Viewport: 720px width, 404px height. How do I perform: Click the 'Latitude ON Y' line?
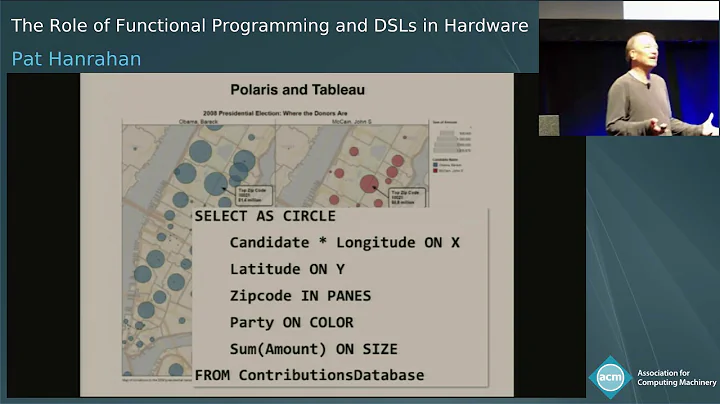pos(287,269)
